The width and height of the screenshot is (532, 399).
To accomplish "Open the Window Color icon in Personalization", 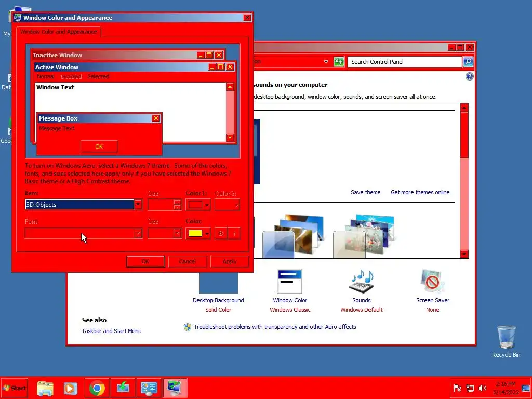I will point(290,281).
